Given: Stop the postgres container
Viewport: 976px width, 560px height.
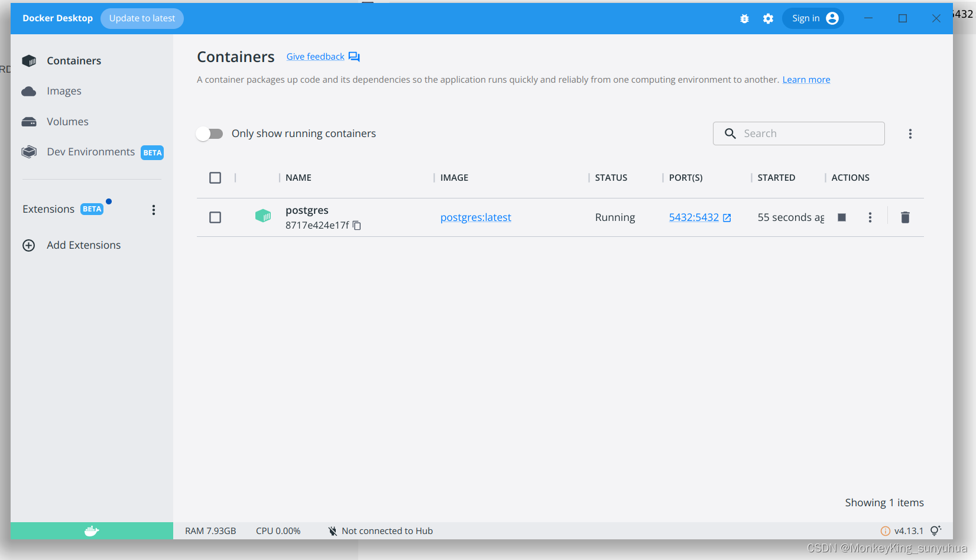Looking at the screenshot, I should click(x=842, y=217).
